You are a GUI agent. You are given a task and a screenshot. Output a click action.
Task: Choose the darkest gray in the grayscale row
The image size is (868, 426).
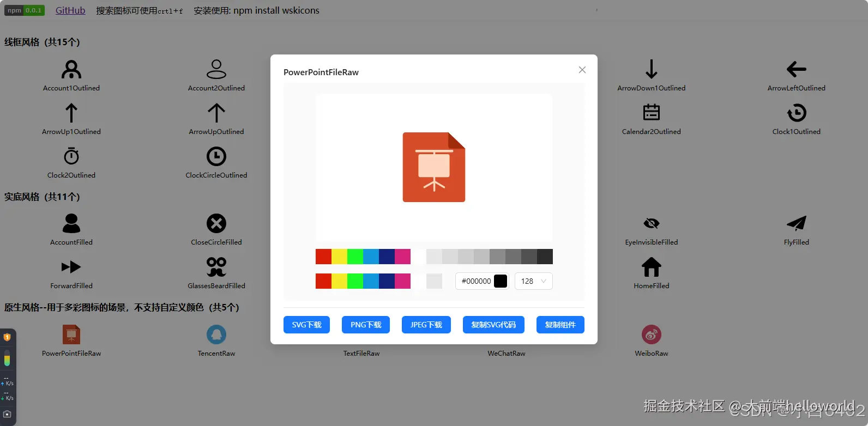[545, 257]
